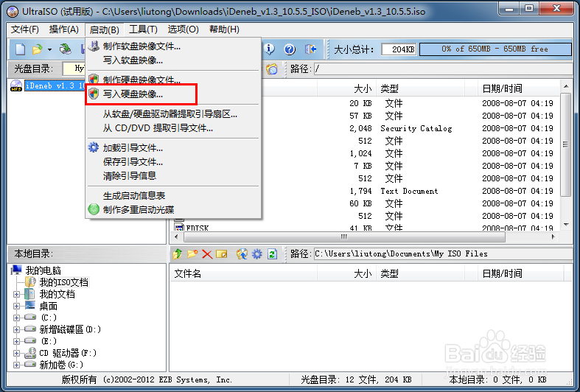Open the 操作(A) menu
The width and height of the screenshot is (580, 392).
[x=63, y=29]
